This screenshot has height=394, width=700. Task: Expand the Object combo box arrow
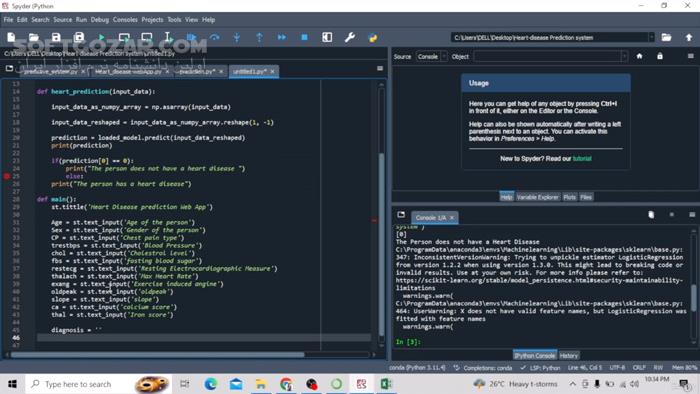click(624, 57)
